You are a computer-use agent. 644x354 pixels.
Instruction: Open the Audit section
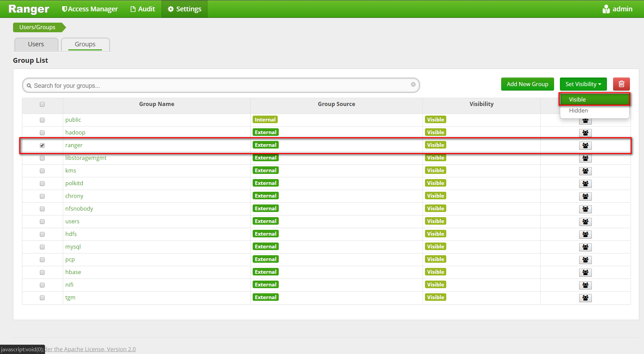142,9
